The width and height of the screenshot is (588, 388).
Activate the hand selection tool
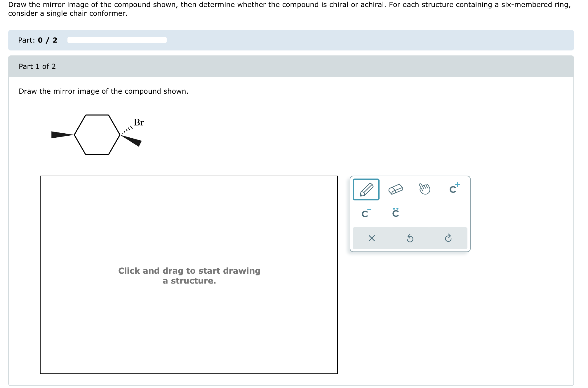425,189
